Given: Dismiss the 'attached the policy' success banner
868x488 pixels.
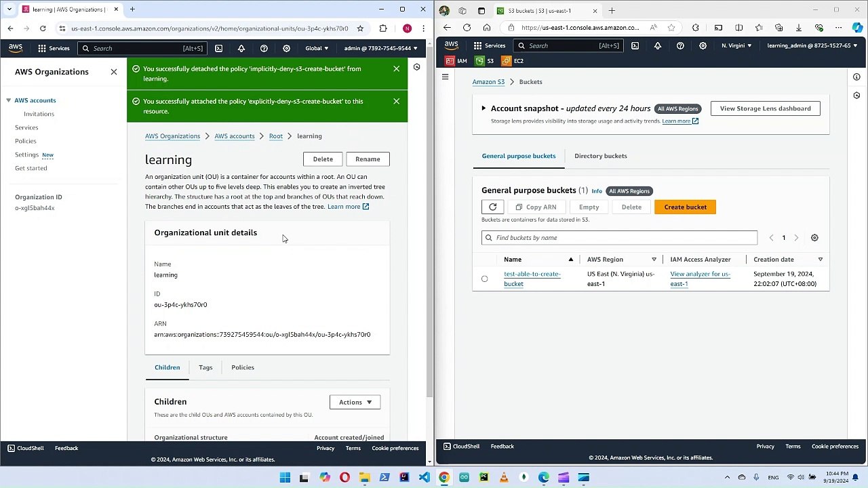Looking at the screenshot, I should [397, 101].
